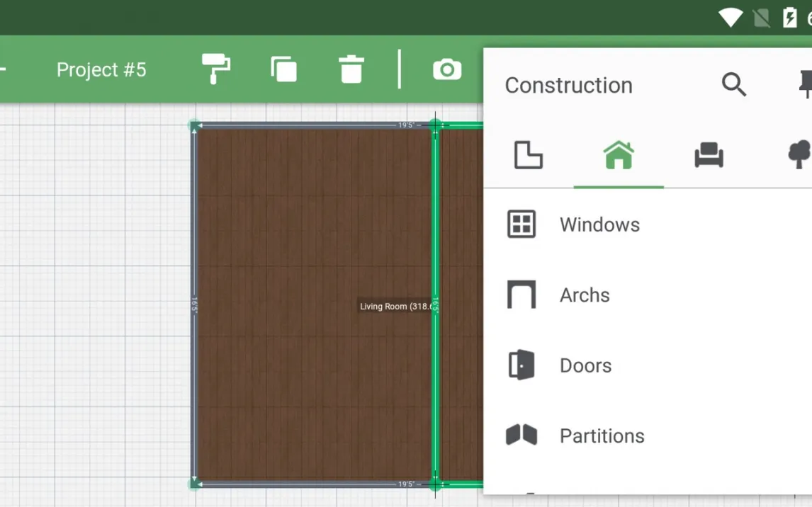
Task: Click the room's top-left corner handle
Action: pos(194,126)
